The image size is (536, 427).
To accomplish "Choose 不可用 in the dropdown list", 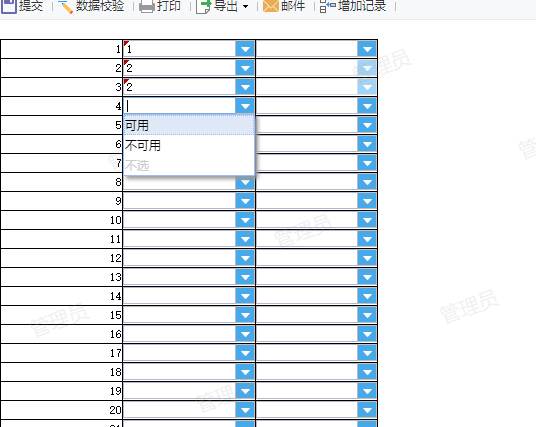I will click(x=189, y=146).
